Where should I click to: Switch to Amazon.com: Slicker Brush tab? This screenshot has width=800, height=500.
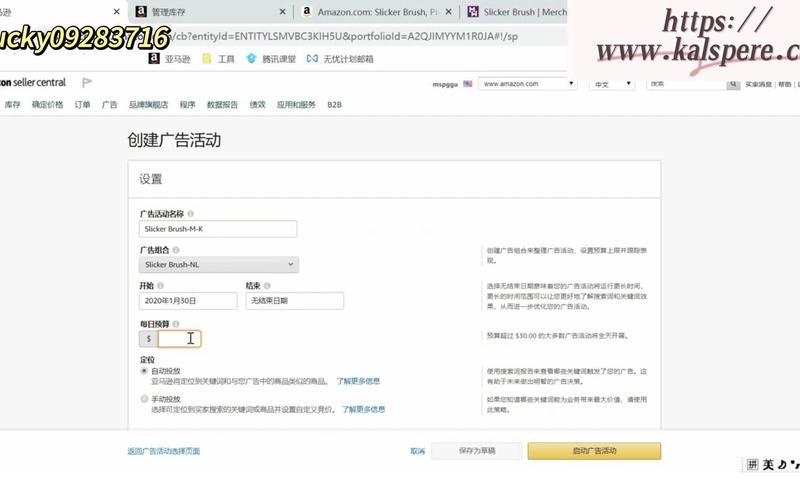pos(376,12)
